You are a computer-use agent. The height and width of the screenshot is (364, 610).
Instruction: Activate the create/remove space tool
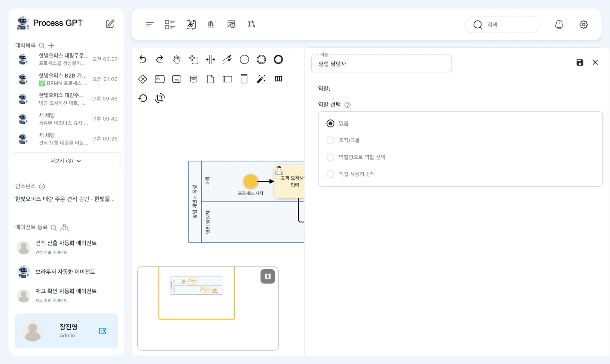(210, 59)
